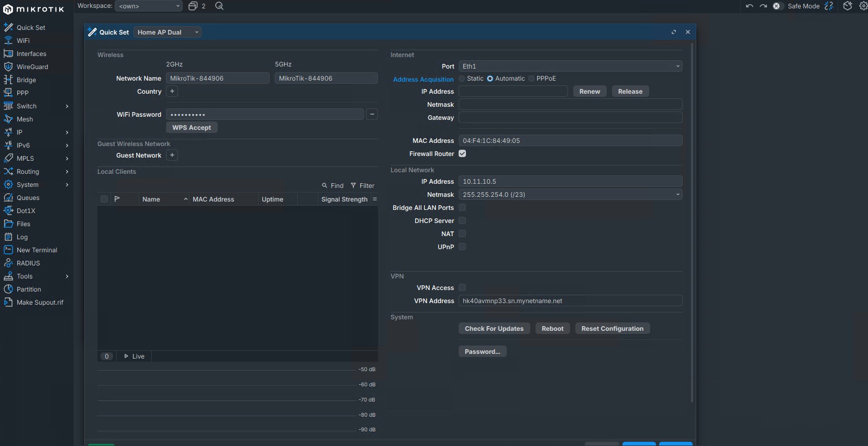The height and width of the screenshot is (446, 868).
Task: Open WireGuard in the sidebar menu
Action: click(32, 67)
